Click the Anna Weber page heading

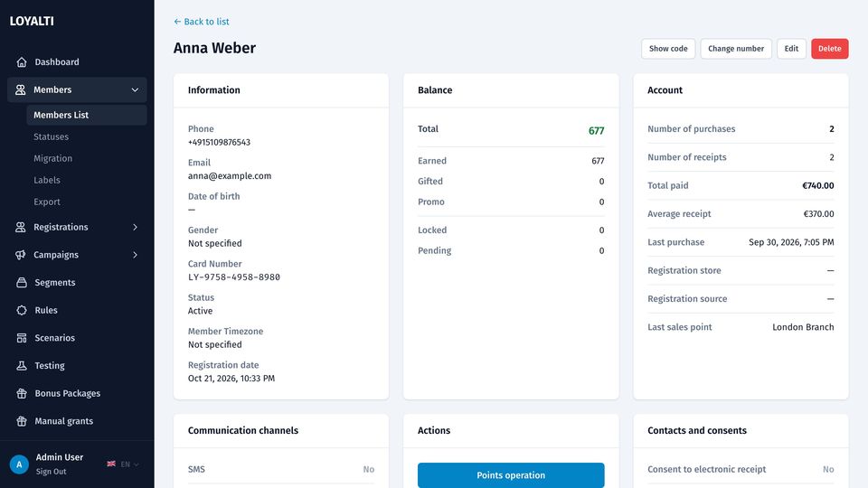point(215,48)
